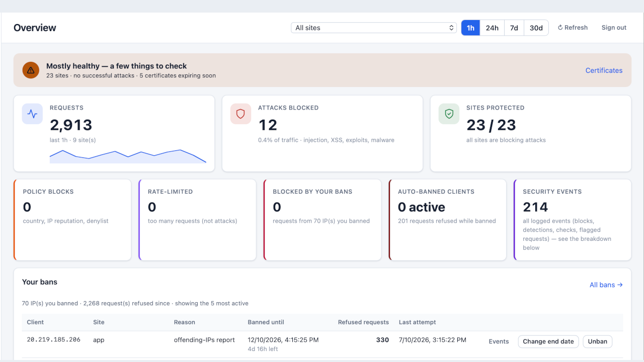This screenshot has width=644, height=362.
Task: Click the offending-IPs report reason
Action: (204, 340)
